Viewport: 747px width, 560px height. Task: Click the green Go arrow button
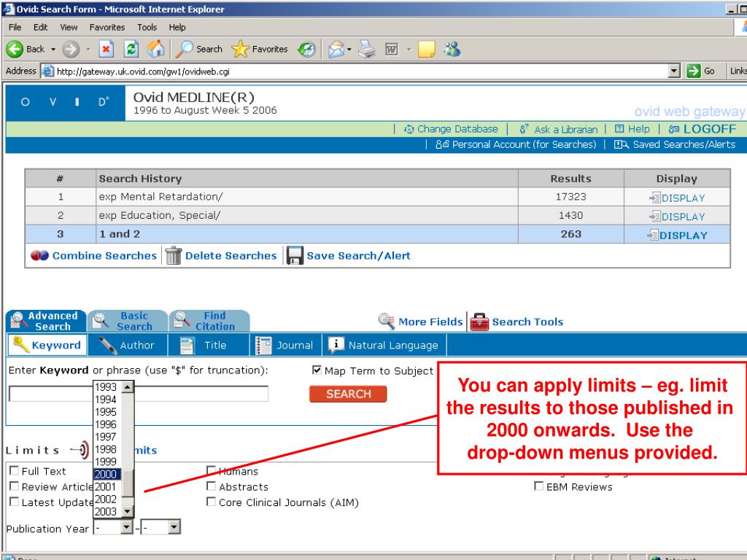point(694,71)
